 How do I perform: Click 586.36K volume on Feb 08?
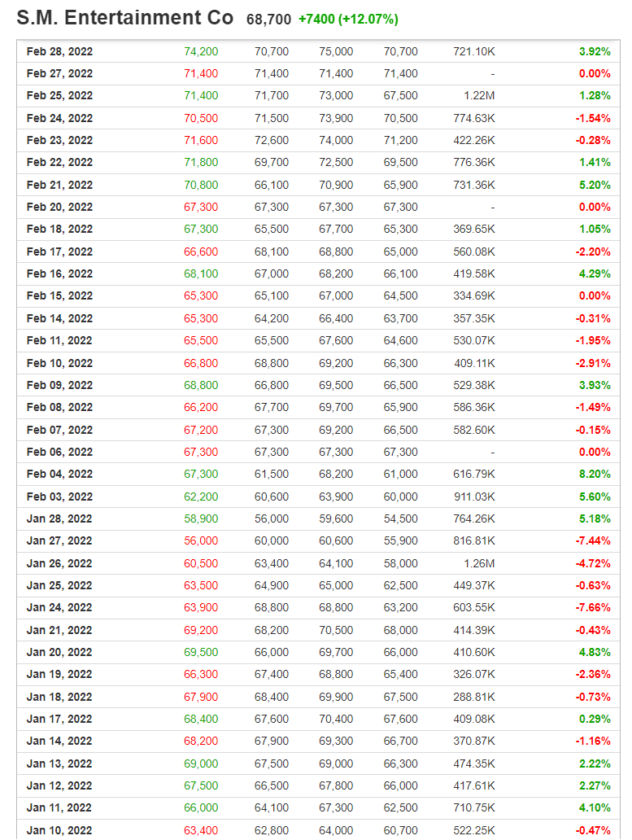point(474,407)
